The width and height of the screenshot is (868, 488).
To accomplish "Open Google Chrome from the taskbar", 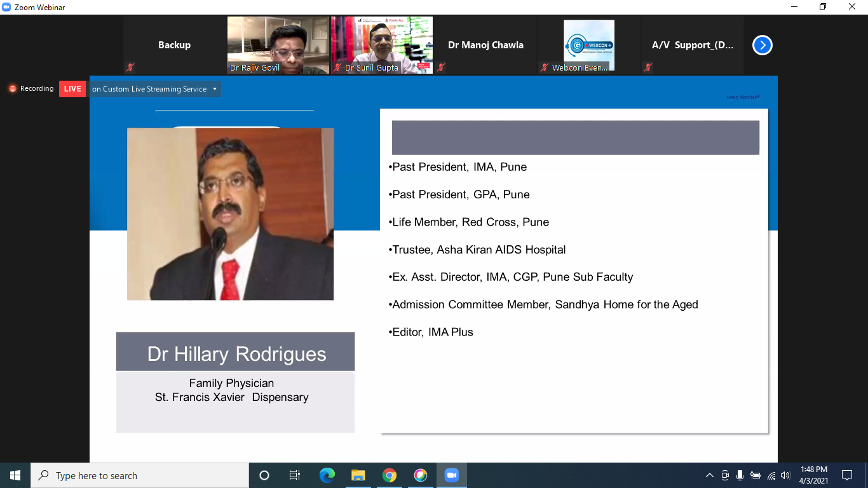I will pyautogui.click(x=390, y=475).
